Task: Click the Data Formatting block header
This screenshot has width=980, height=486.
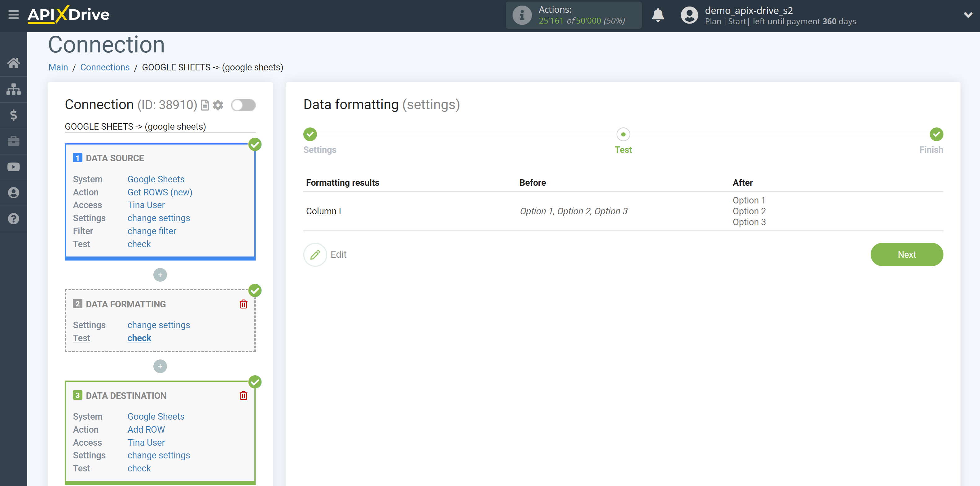Action: (x=125, y=304)
